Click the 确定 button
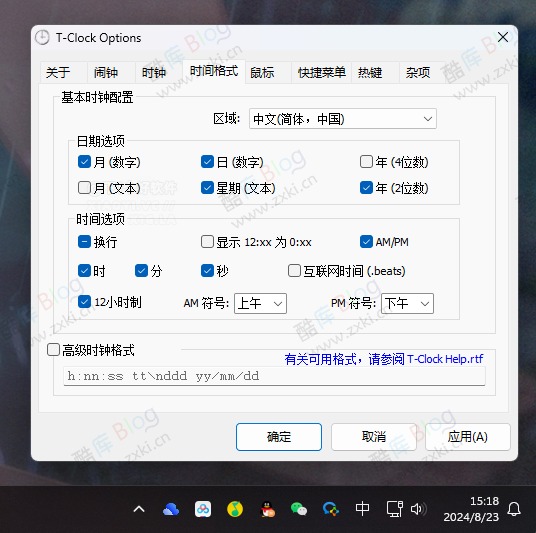 tap(279, 437)
